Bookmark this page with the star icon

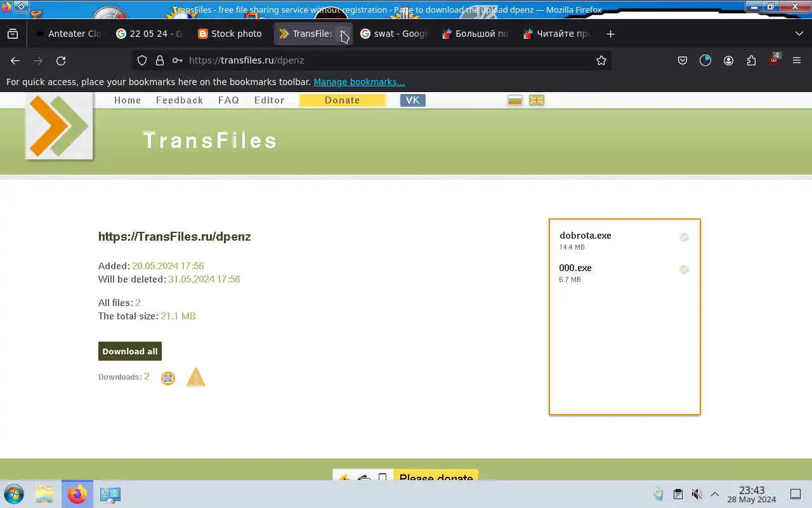[x=601, y=60]
